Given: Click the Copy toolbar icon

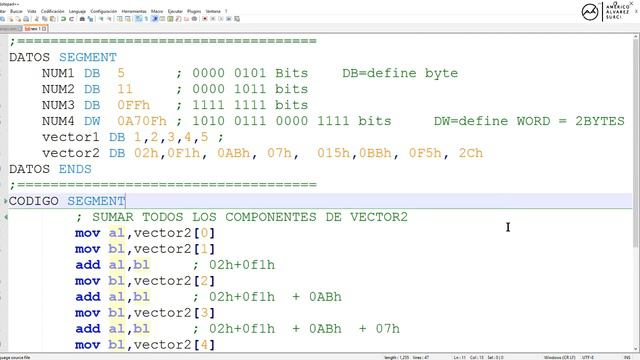Looking at the screenshot, I should pyautogui.click(x=44, y=19).
